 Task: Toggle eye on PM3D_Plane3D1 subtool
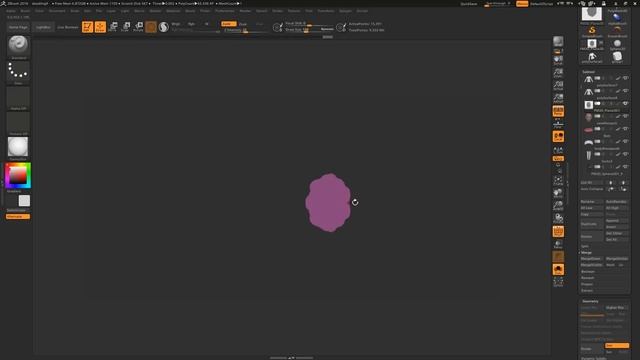point(625,103)
